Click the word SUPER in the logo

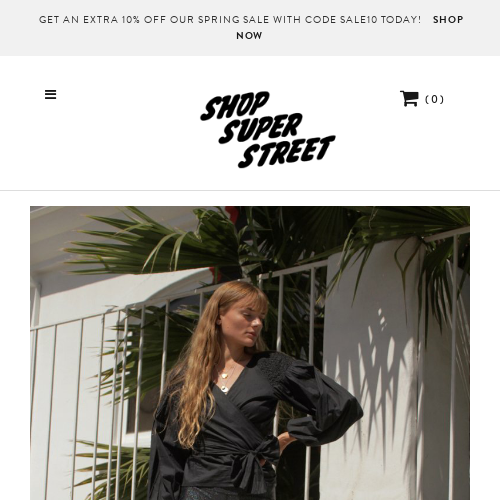[260, 128]
